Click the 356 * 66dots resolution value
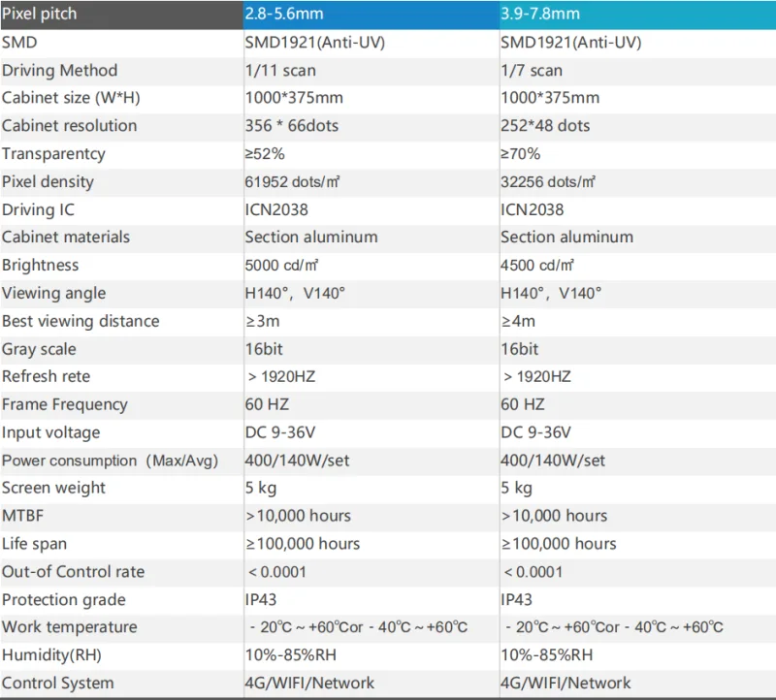This screenshot has width=776, height=700. tap(292, 126)
